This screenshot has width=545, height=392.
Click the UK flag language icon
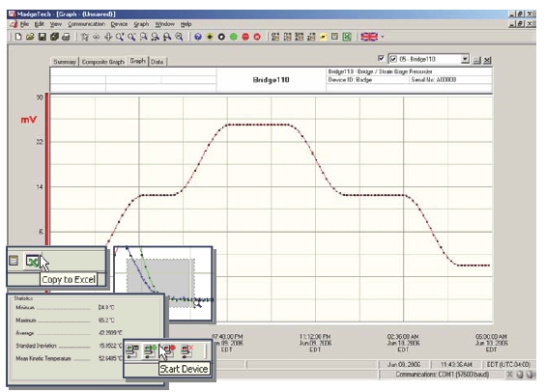(369, 37)
